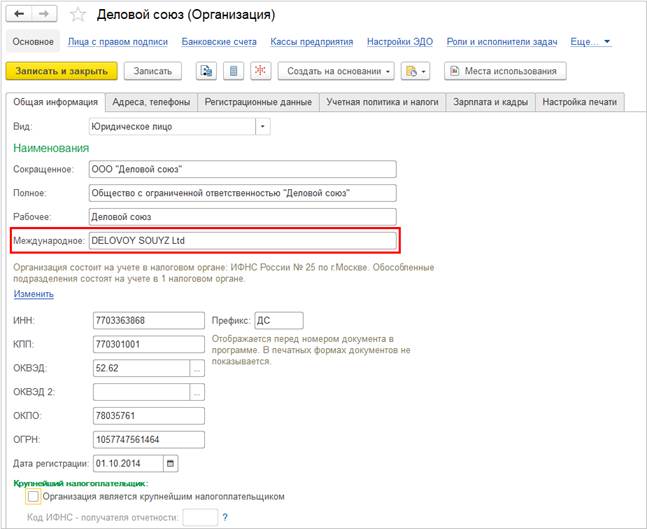The image size is (647, 529).
Task: Open the print icon dropdown
Action: pos(416,71)
